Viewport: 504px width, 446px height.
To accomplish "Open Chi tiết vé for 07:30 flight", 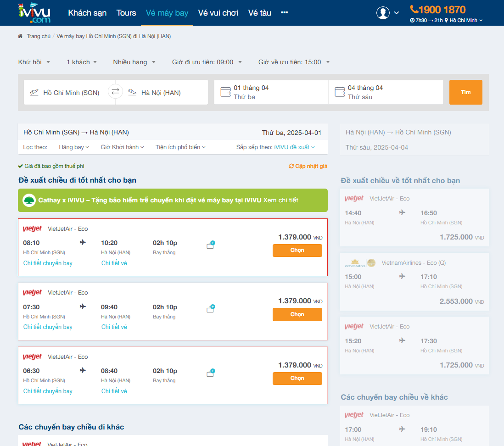I will click(114, 327).
